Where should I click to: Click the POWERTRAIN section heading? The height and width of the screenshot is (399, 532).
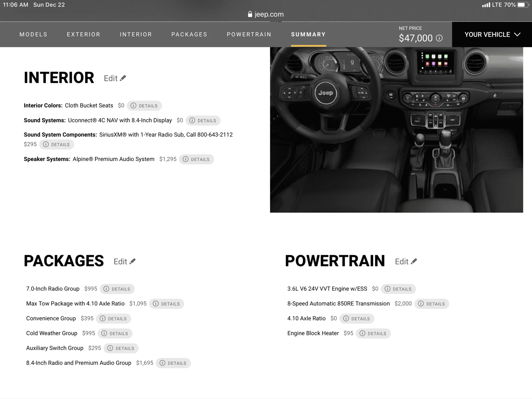point(335,261)
